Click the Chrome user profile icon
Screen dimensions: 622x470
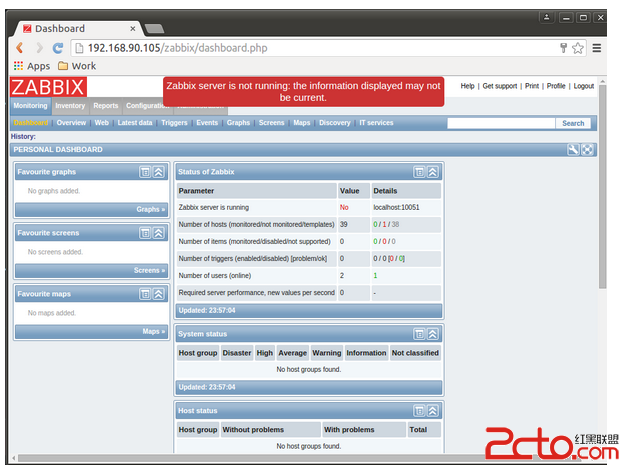point(546,17)
